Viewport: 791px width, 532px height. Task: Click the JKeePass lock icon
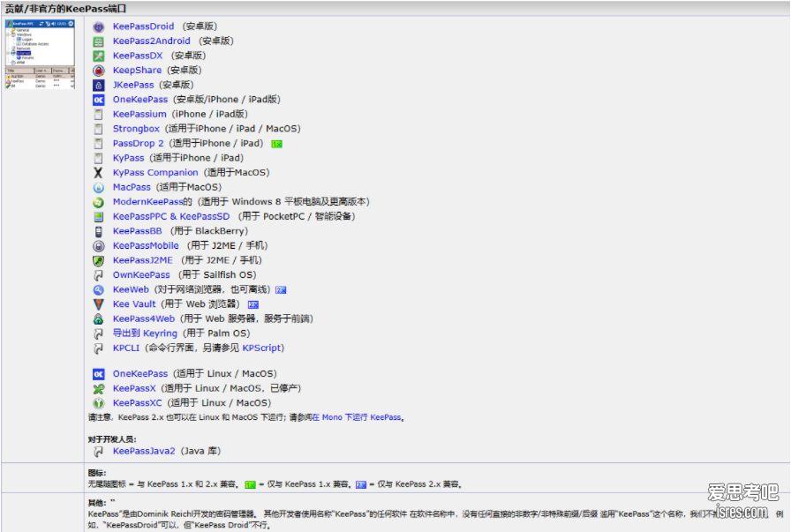(x=98, y=86)
